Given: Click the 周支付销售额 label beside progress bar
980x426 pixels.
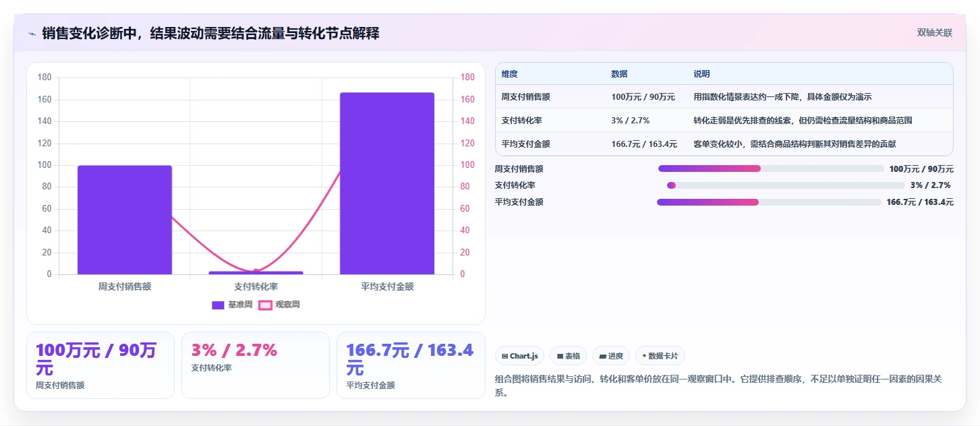Looking at the screenshot, I should 519,169.
